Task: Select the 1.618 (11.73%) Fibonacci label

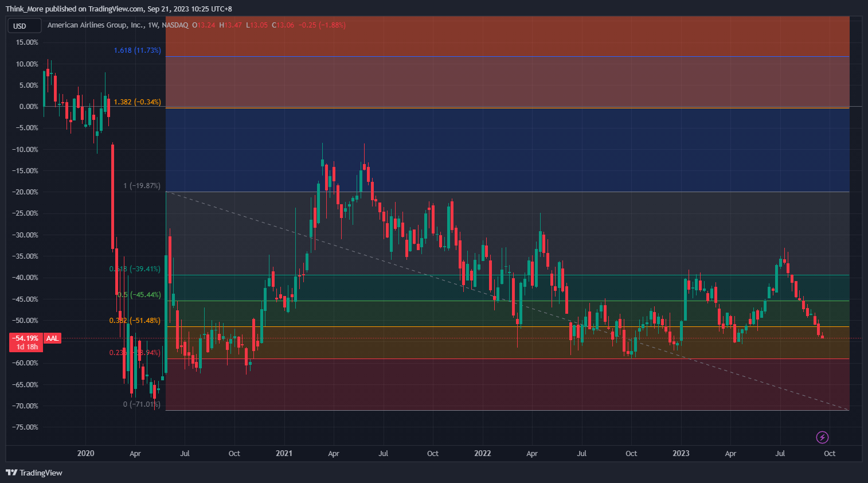Action: (x=137, y=50)
